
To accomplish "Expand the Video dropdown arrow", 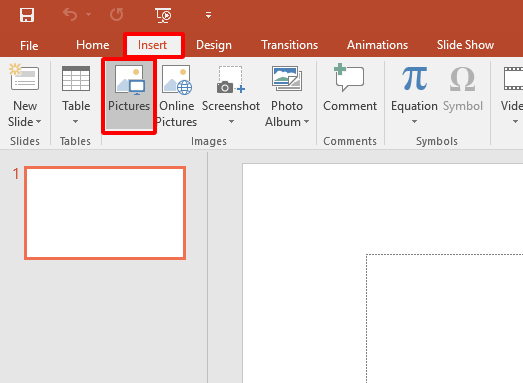I will point(515,122).
